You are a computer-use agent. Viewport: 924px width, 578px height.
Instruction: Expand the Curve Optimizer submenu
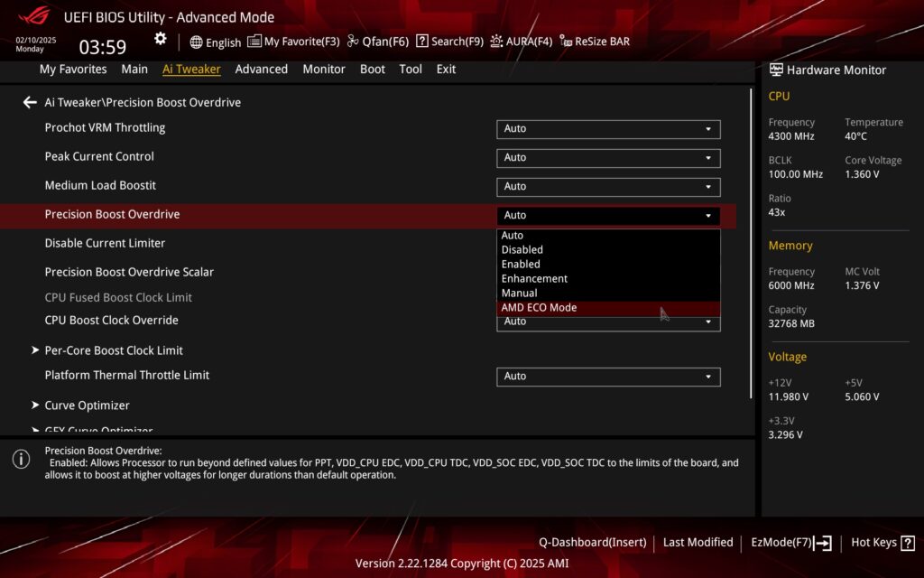pyautogui.click(x=87, y=406)
